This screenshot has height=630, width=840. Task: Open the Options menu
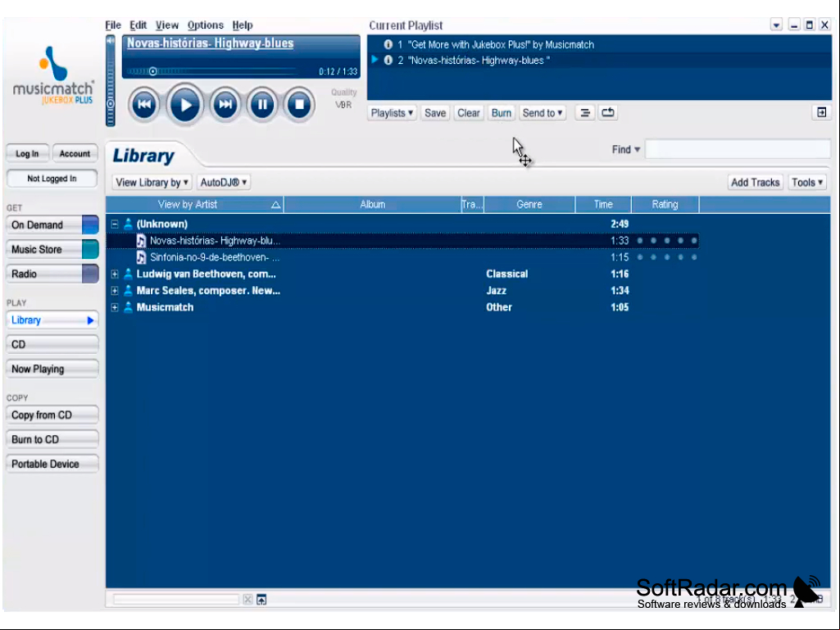pos(205,25)
